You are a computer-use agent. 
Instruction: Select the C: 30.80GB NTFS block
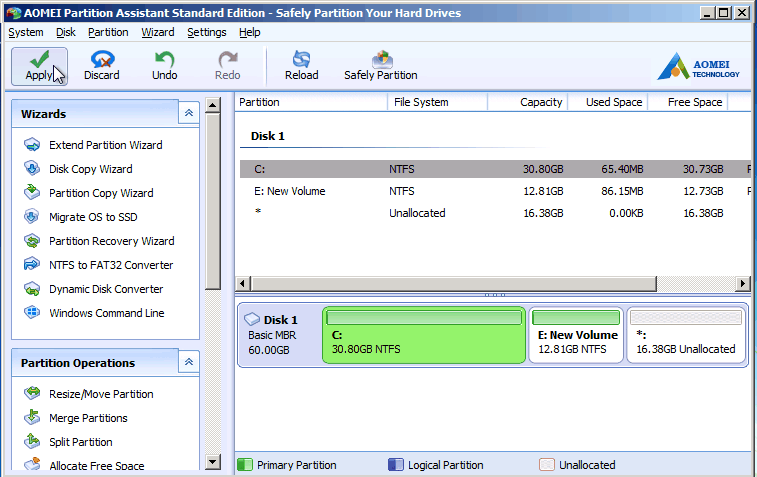pos(424,335)
